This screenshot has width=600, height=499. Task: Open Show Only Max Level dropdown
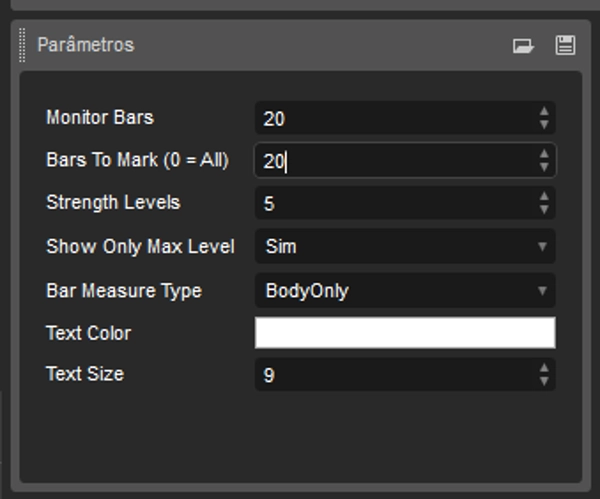click(x=405, y=246)
